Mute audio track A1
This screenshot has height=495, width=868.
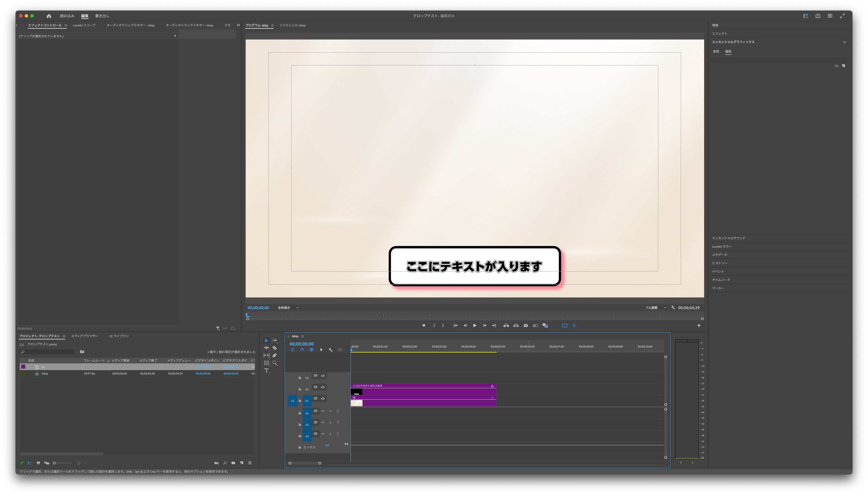[x=323, y=411]
